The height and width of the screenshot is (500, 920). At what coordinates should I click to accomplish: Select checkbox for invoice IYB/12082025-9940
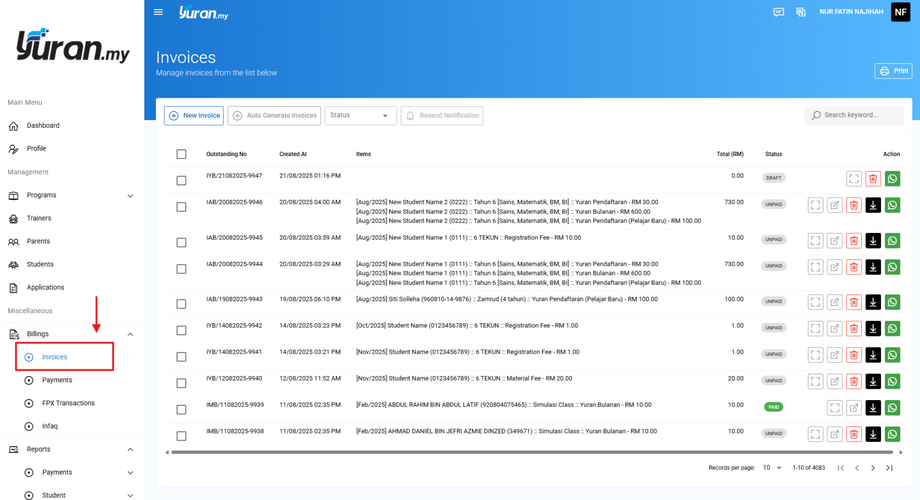181,383
